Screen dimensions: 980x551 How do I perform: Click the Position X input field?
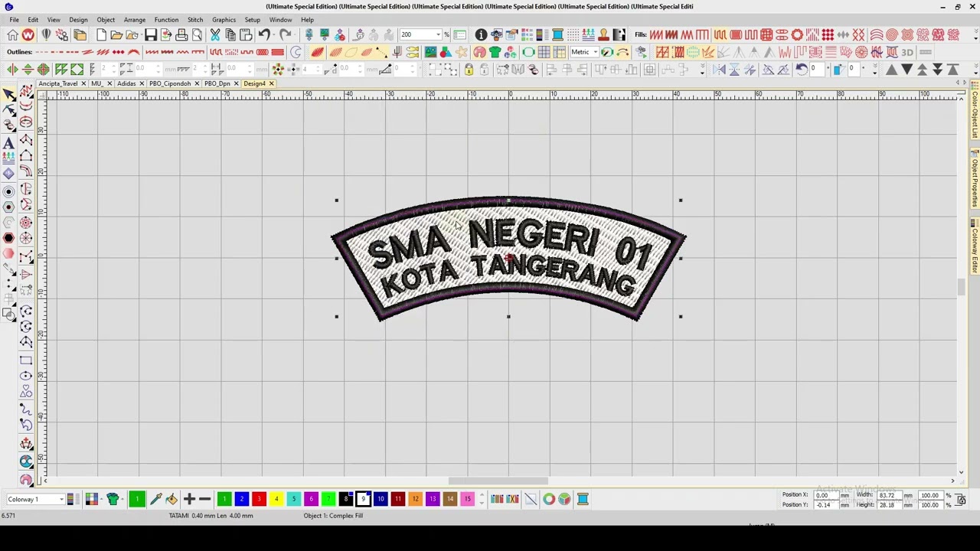pyautogui.click(x=826, y=495)
